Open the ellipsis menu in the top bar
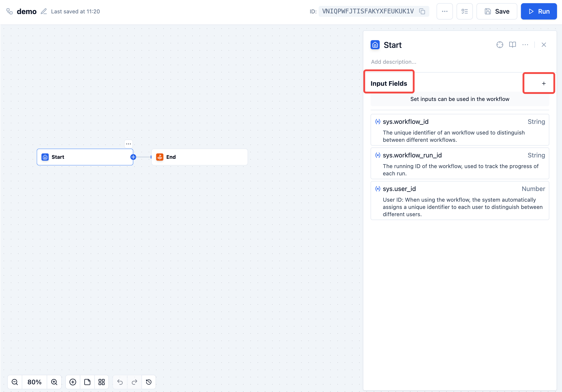Viewport: 562px width, 392px height. tap(445, 11)
